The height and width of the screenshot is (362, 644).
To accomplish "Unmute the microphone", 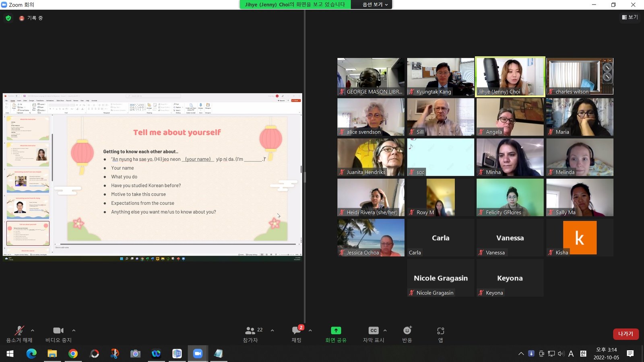I will (x=19, y=331).
